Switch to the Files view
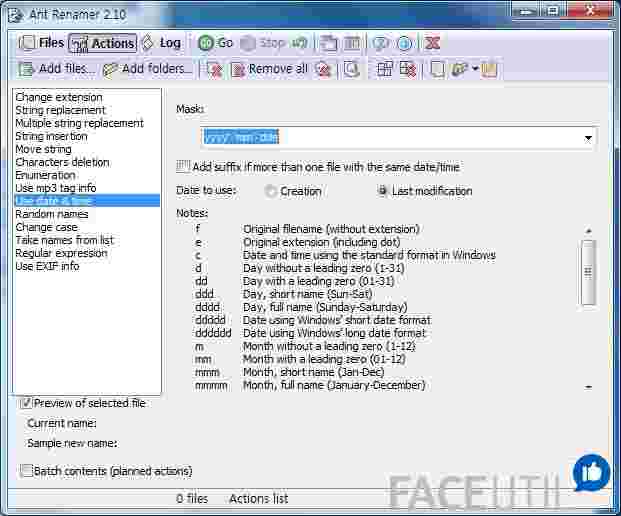 pos(42,43)
